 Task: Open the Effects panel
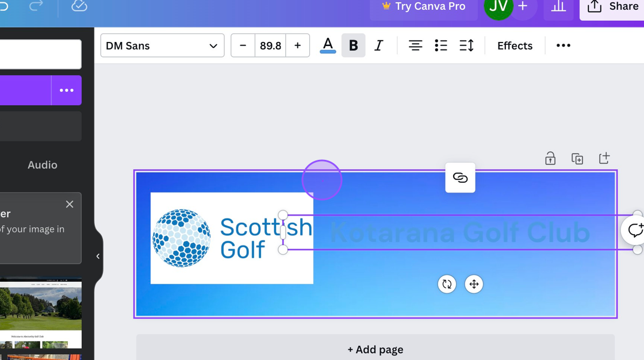(x=515, y=45)
